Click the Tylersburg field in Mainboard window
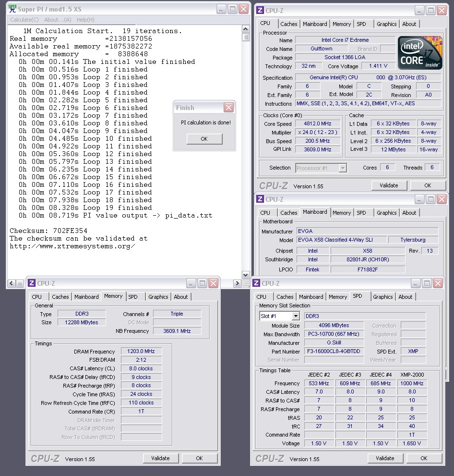This screenshot has height=476, width=454. (413, 240)
